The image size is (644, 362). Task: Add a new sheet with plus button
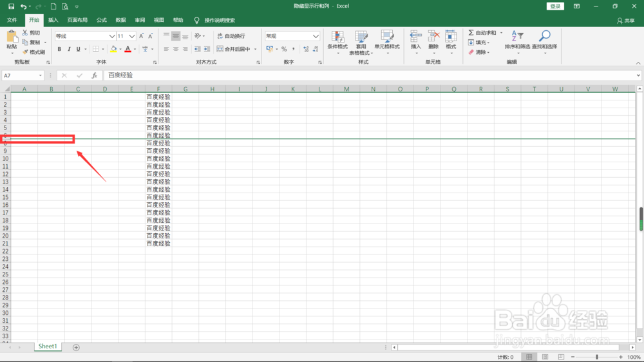(x=76, y=347)
